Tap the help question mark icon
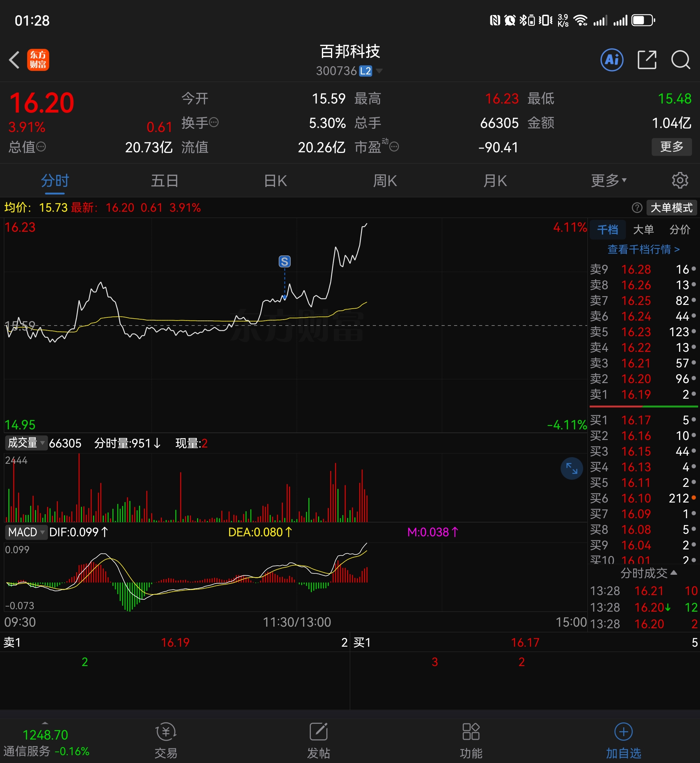 637,208
